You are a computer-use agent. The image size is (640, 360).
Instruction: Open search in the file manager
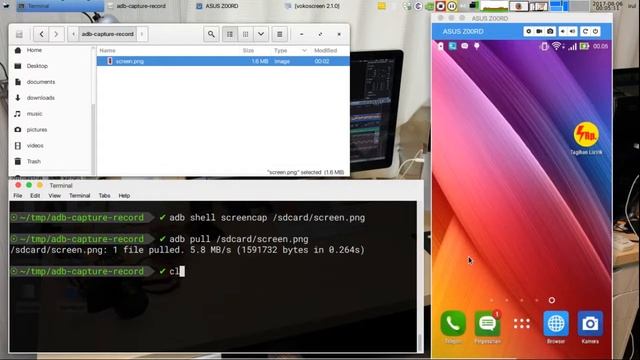[211, 34]
